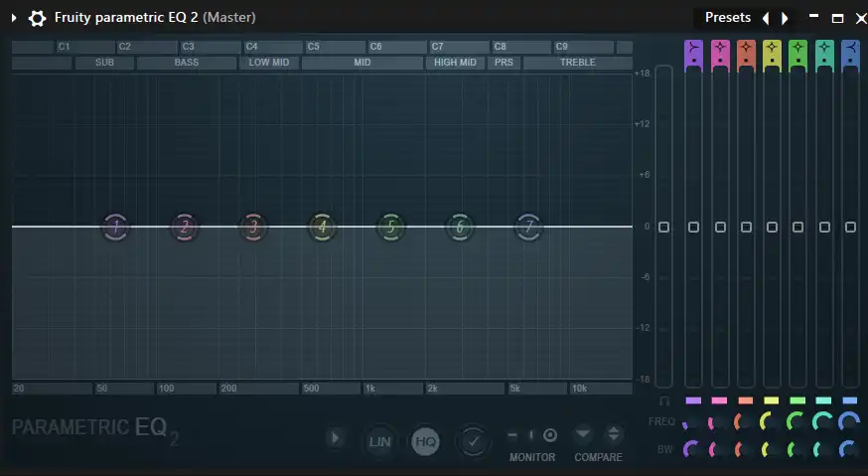The width and height of the screenshot is (868, 476).
Task: Toggle the LIN linear phase button
Action: pos(379,441)
